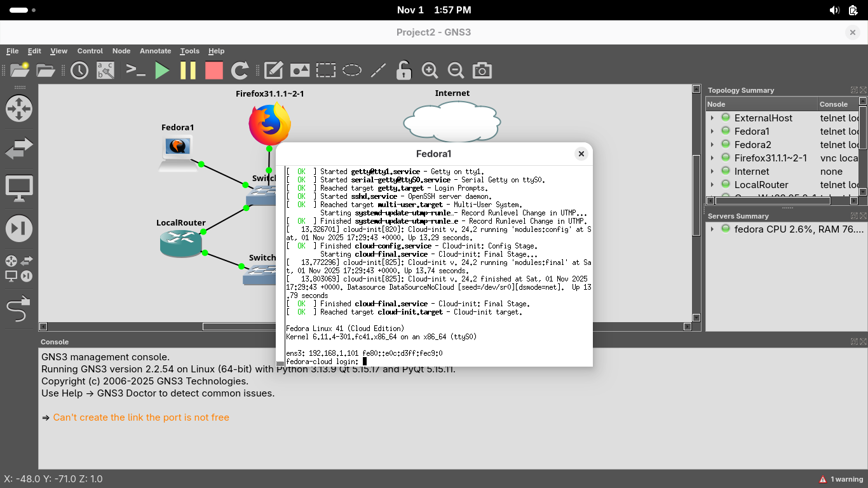Image resolution: width=868 pixels, height=488 pixels.
Task: Browse routers in the left device sidebar
Action: (18, 109)
